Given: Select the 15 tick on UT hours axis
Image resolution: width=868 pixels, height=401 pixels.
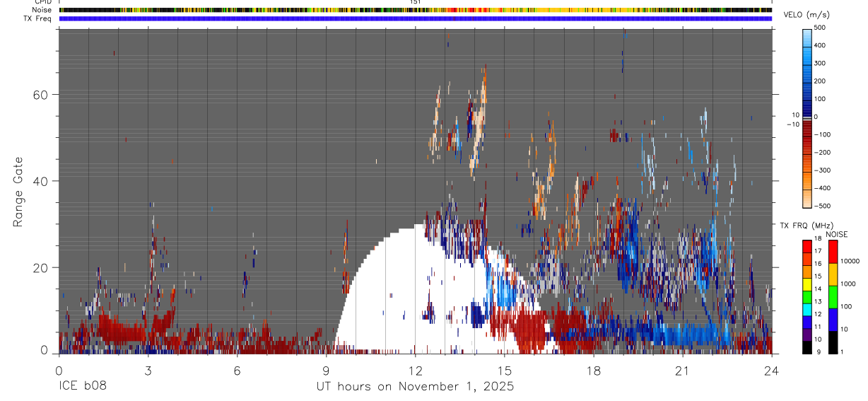Looking at the screenshot, I should [504, 370].
